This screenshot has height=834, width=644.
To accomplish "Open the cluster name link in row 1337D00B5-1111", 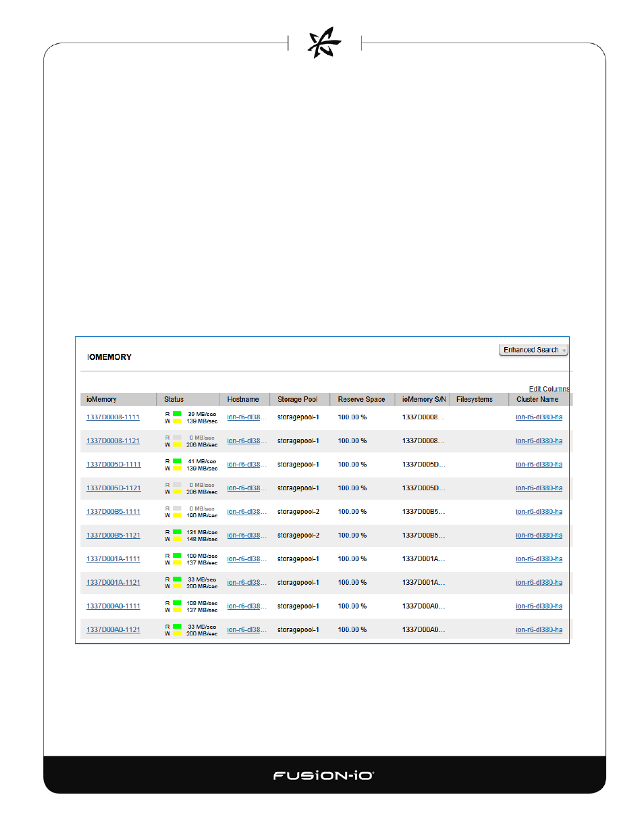I will click(x=539, y=512).
